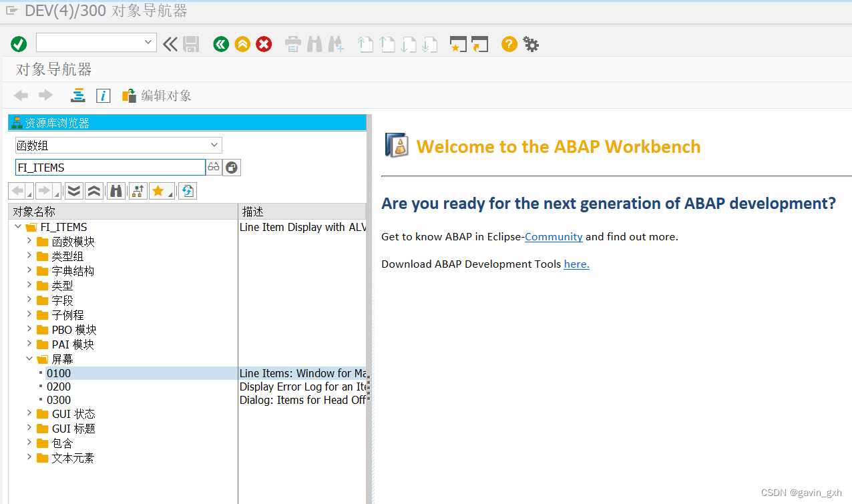This screenshot has width=852, height=504.
Task: Confirm entry with the green checkmark icon
Action: click(19, 44)
